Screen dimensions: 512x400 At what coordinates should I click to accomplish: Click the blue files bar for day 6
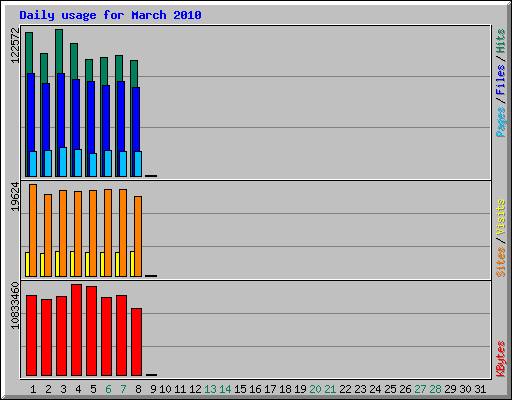point(106,118)
